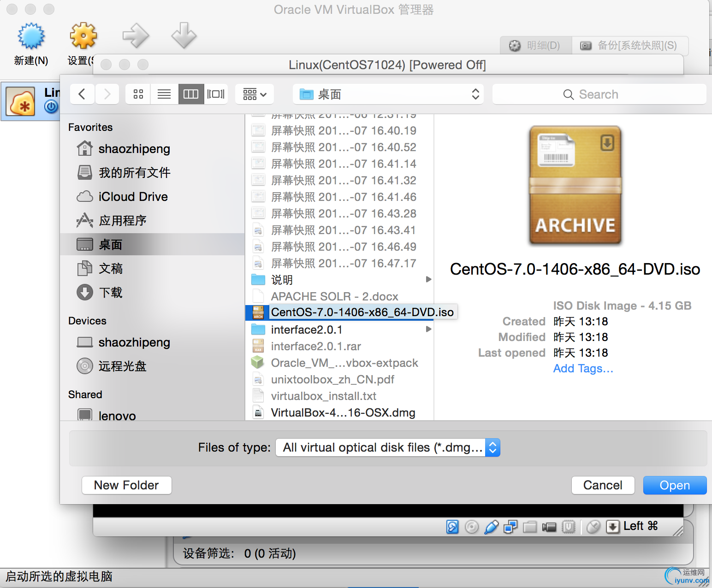
Task: Switch to list view in file dialog
Action: (164, 94)
